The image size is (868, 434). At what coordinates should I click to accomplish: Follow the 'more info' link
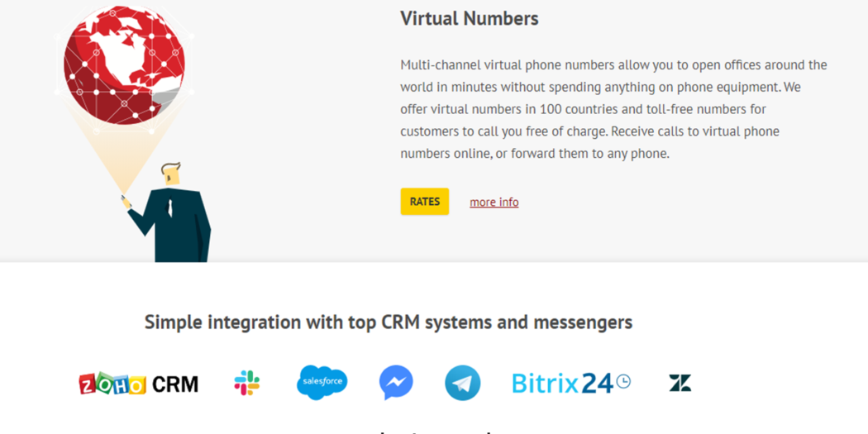pos(494,202)
